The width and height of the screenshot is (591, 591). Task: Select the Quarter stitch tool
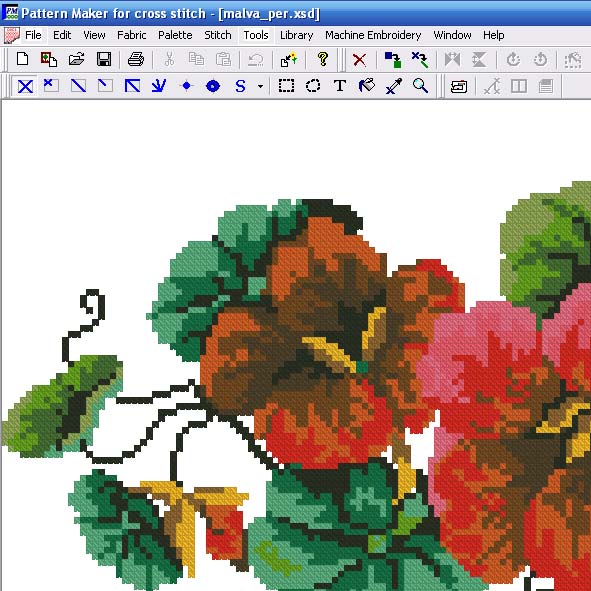click(51, 86)
